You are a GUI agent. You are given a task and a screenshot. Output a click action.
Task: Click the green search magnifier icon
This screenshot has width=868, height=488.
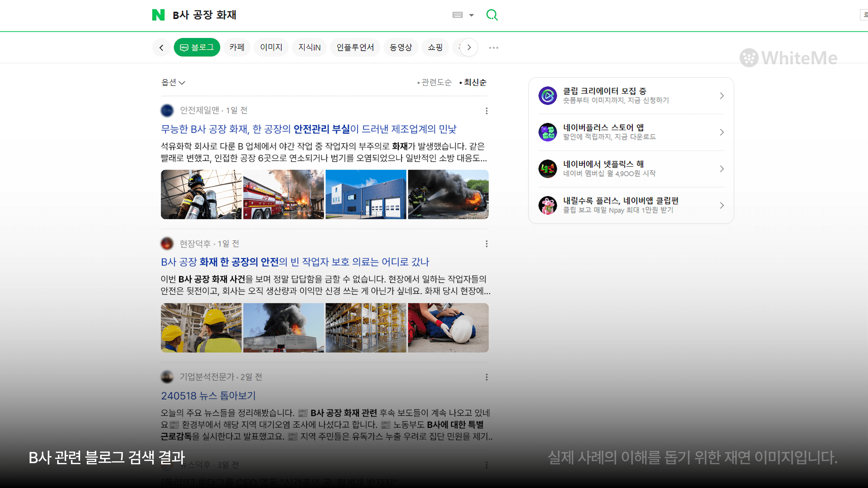tap(492, 15)
